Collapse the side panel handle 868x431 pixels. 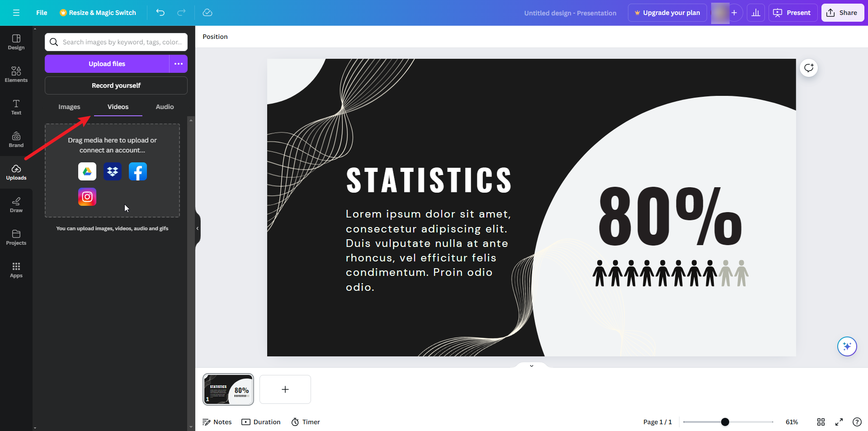(x=198, y=228)
